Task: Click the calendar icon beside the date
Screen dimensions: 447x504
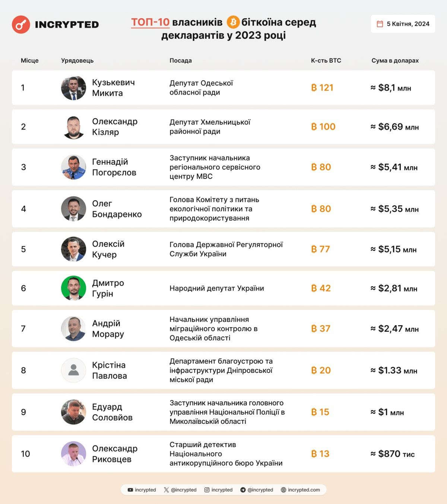Action: [380, 24]
